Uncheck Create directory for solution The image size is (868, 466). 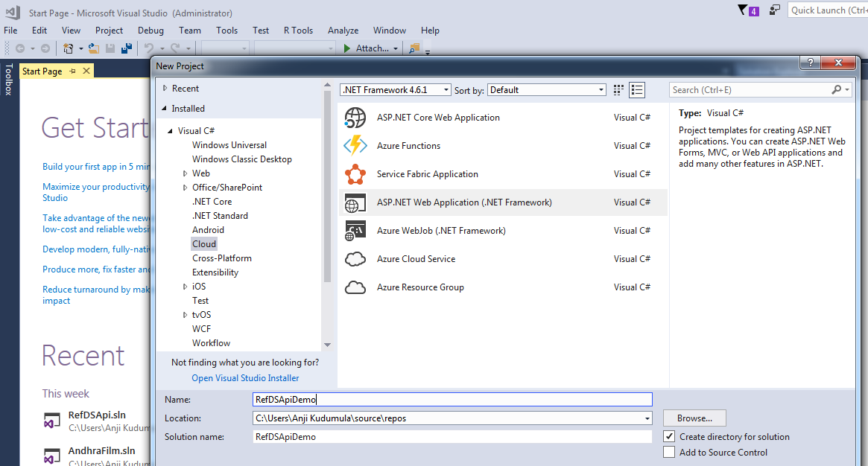click(669, 436)
